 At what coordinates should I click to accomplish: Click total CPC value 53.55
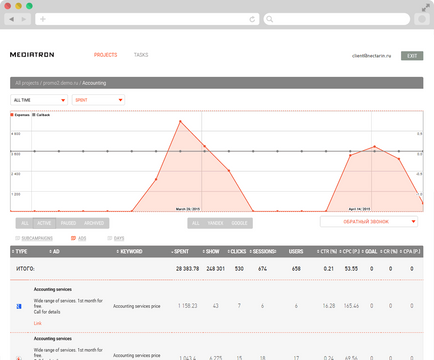[351, 269]
